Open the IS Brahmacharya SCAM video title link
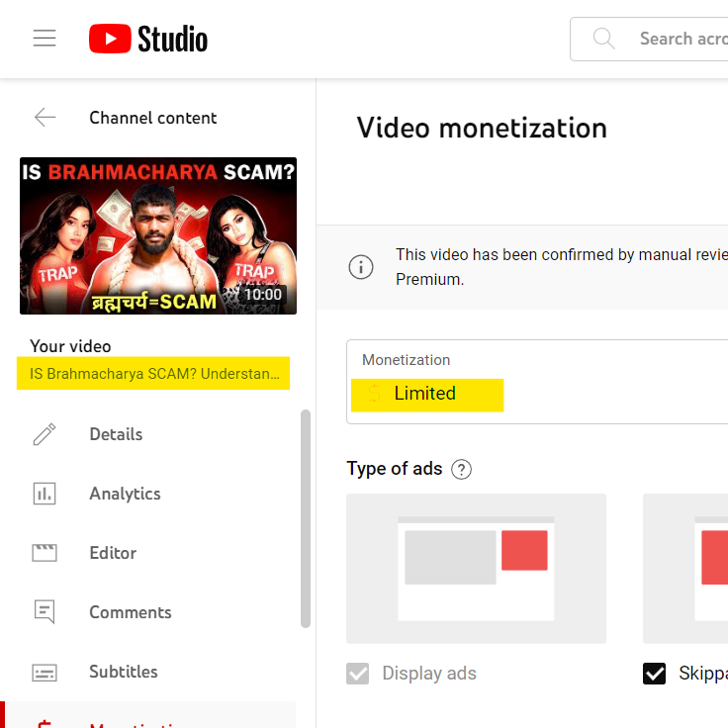Screen dimensions: 728x728 point(154,374)
